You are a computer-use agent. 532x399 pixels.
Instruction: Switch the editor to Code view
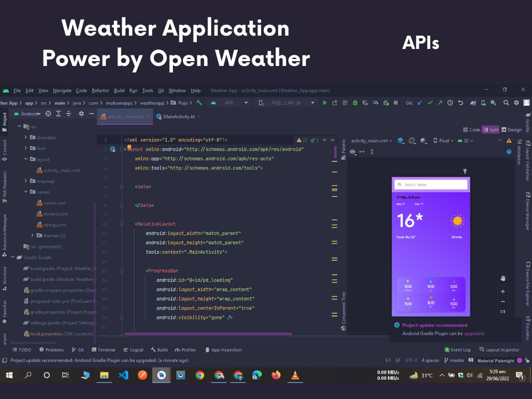point(475,129)
